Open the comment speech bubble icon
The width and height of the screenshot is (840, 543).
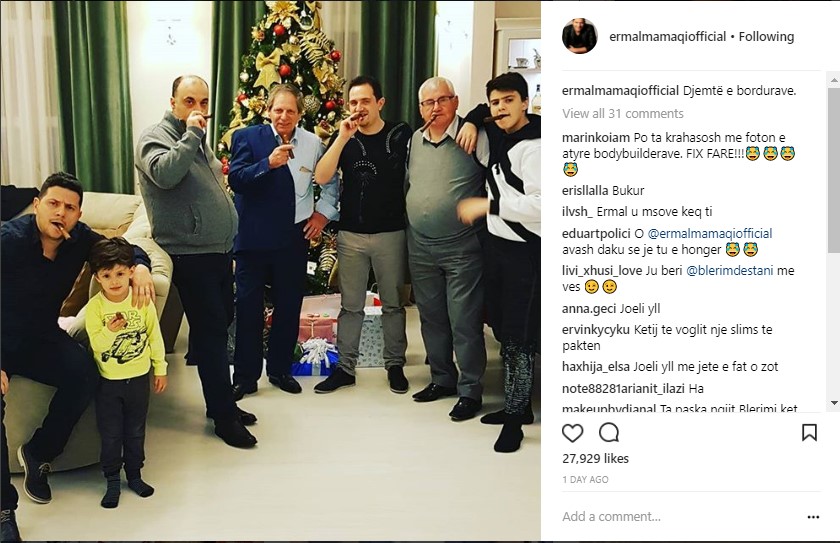click(x=609, y=433)
